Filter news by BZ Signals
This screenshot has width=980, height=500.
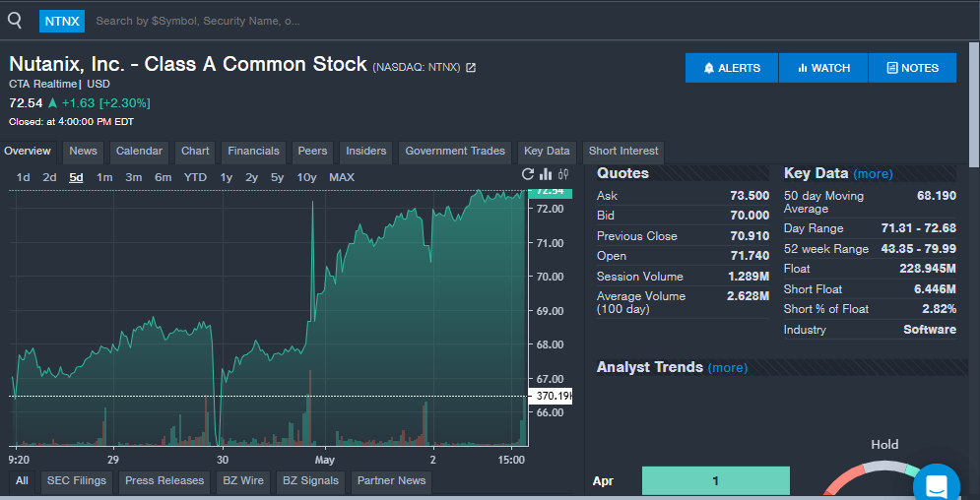tap(310, 480)
